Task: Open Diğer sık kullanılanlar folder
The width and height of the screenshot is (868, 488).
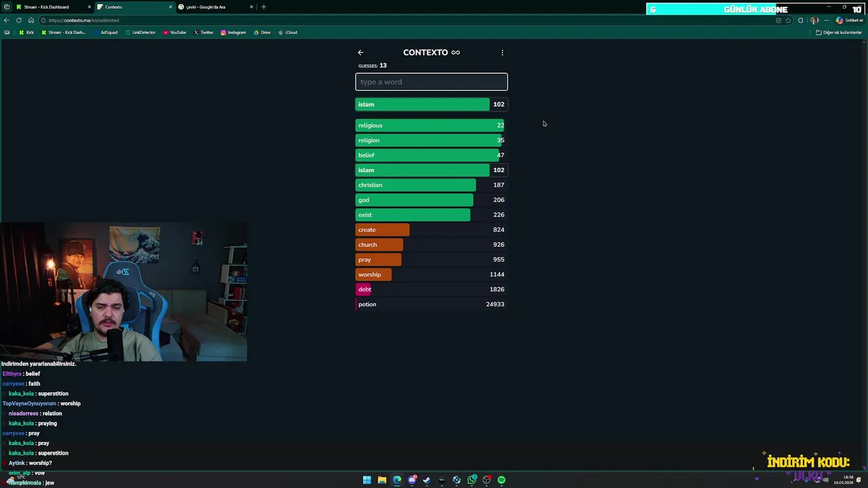Action: click(x=839, y=33)
